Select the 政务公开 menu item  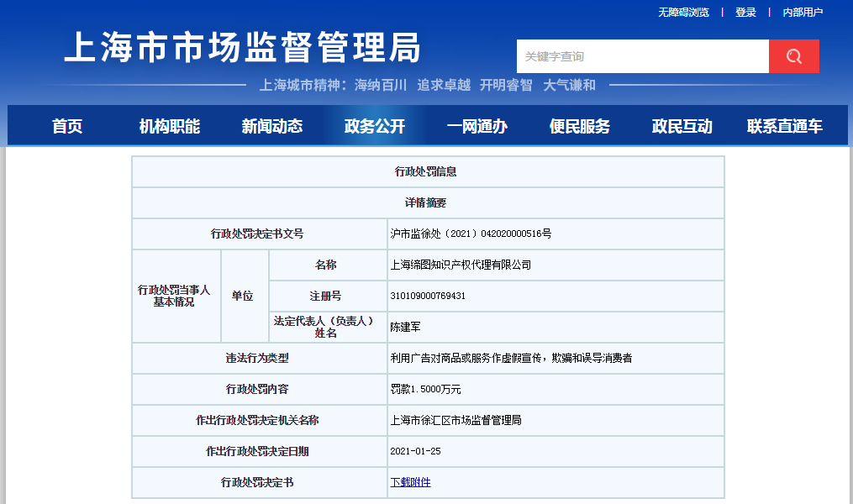374,126
